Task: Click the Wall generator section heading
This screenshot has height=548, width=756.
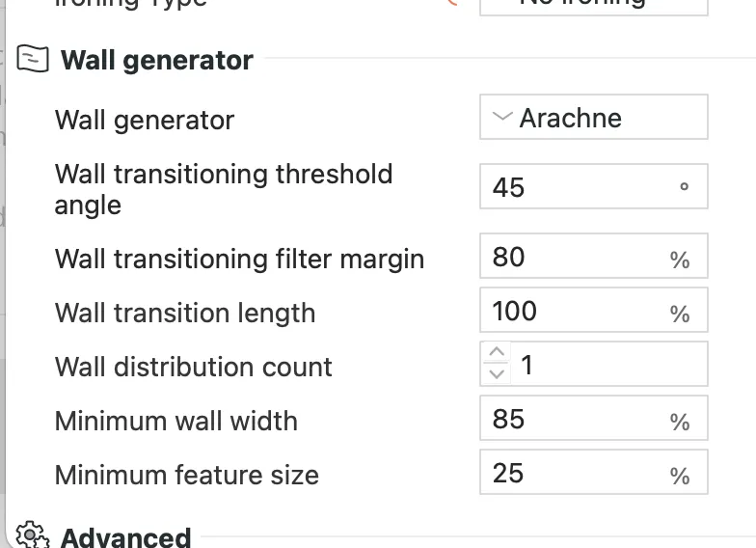Action: (x=156, y=60)
